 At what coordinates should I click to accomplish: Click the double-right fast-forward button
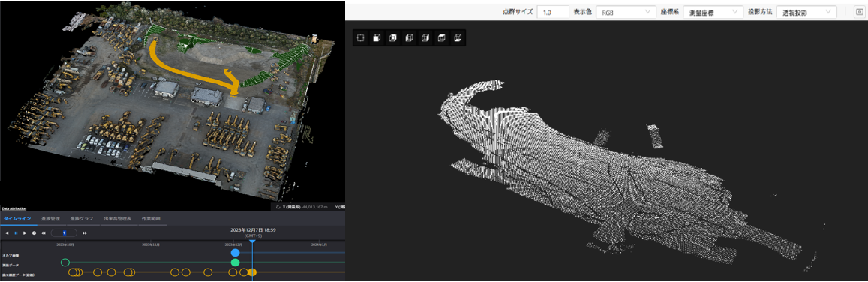(x=85, y=232)
